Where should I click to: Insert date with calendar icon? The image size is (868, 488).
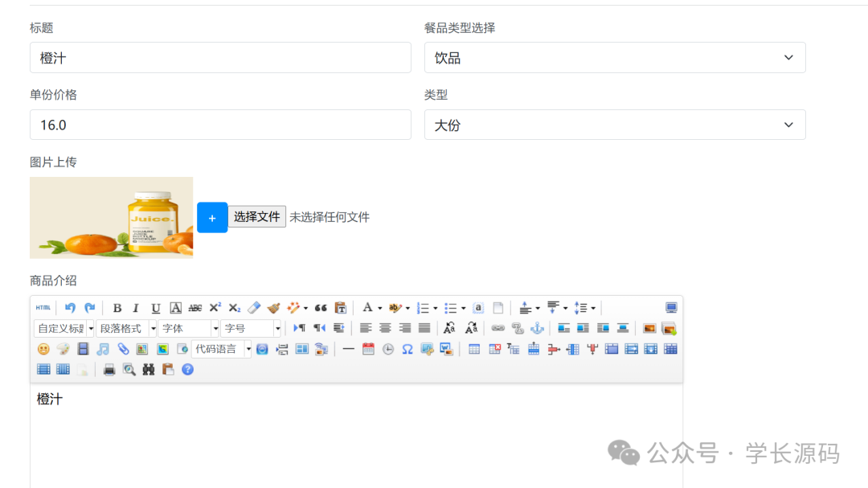(368, 349)
